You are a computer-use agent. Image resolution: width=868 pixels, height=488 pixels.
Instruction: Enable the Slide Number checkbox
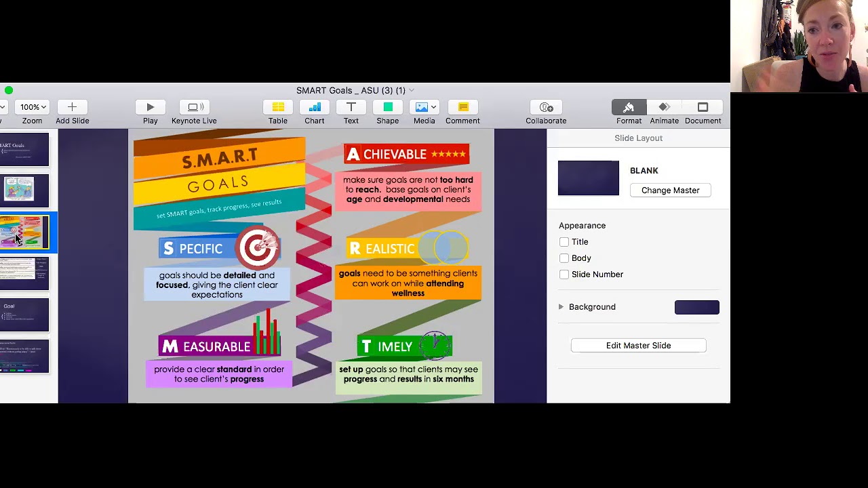[x=564, y=274]
